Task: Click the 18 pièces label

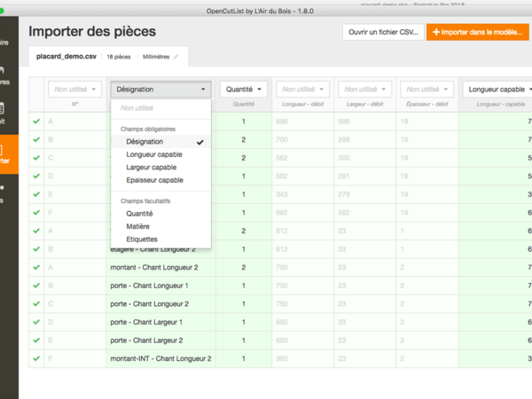Action: (119, 57)
